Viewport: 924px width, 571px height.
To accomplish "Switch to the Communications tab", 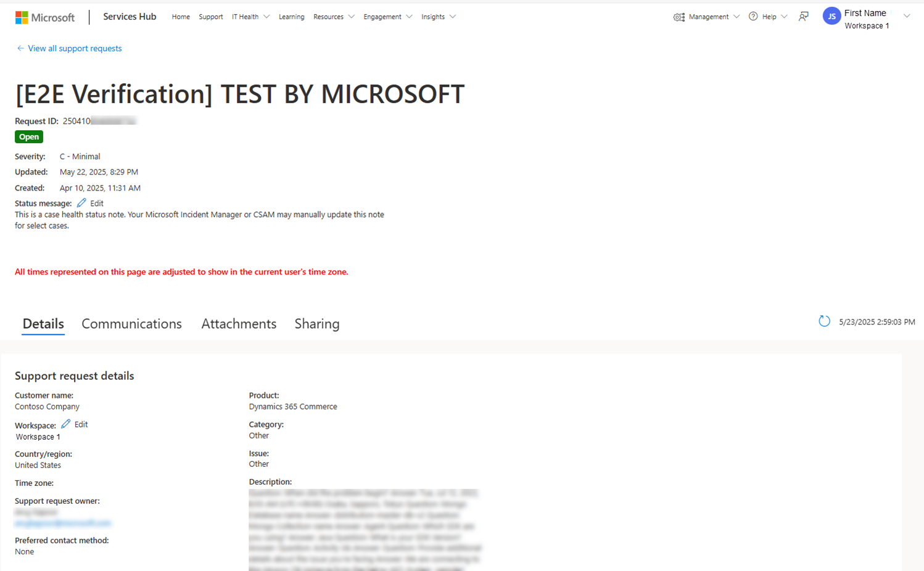I will (x=131, y=324).
